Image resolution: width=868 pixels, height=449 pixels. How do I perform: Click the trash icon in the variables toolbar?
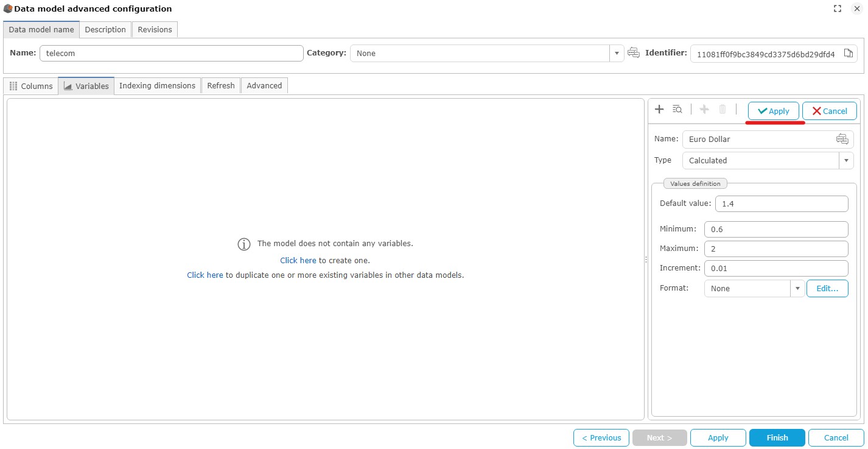coord(723,110)
